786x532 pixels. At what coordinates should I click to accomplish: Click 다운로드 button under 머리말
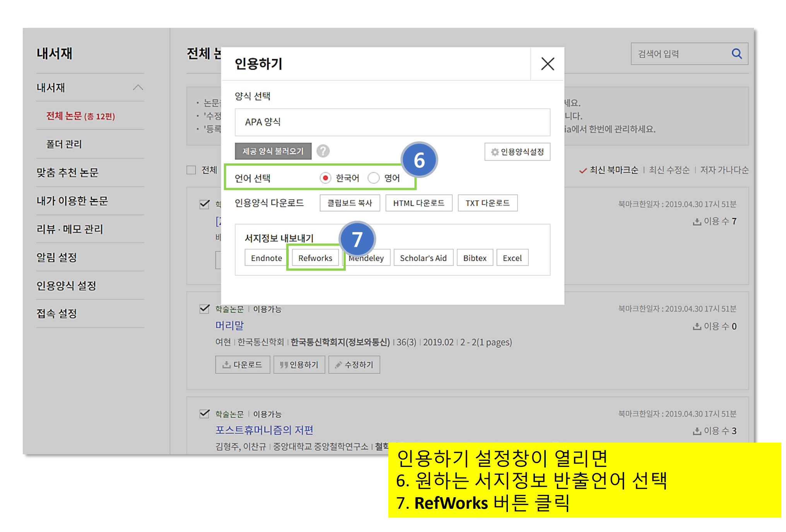click(x=243, y=364)
